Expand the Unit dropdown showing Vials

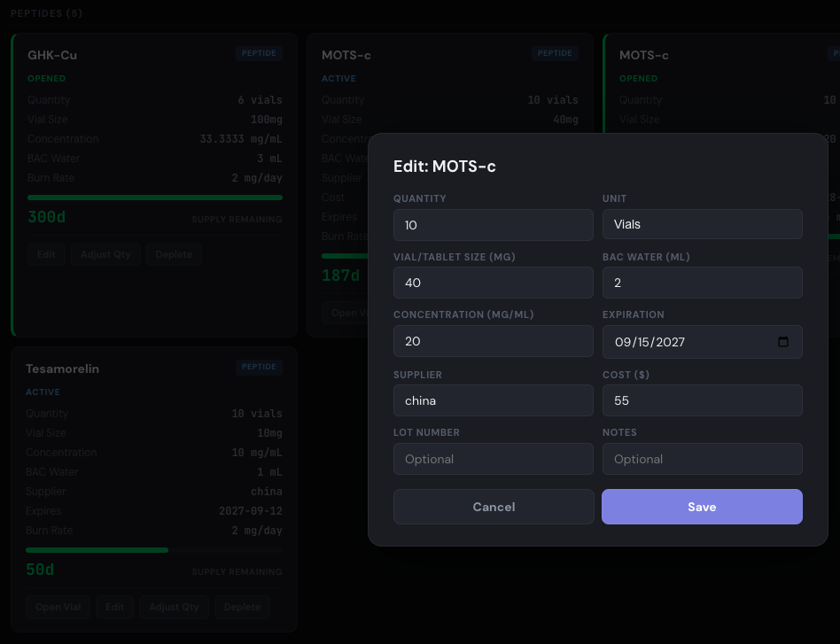click(x=702, y=225)
